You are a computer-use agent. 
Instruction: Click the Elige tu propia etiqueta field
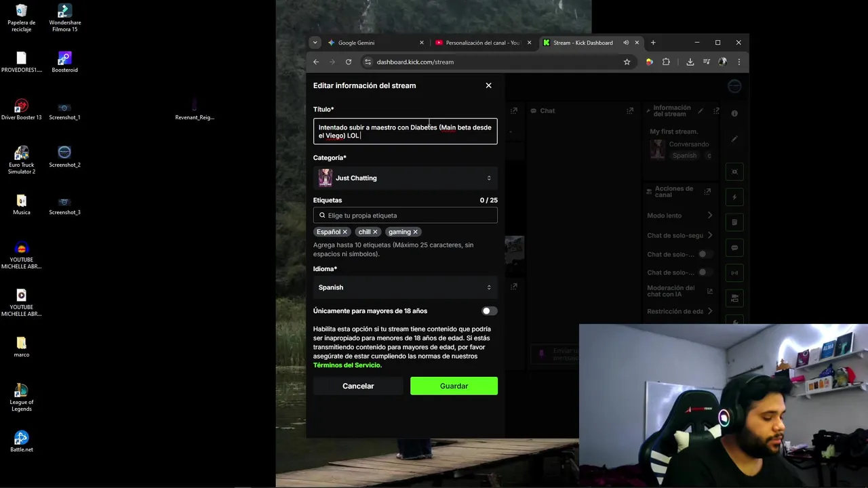[405, 216]
